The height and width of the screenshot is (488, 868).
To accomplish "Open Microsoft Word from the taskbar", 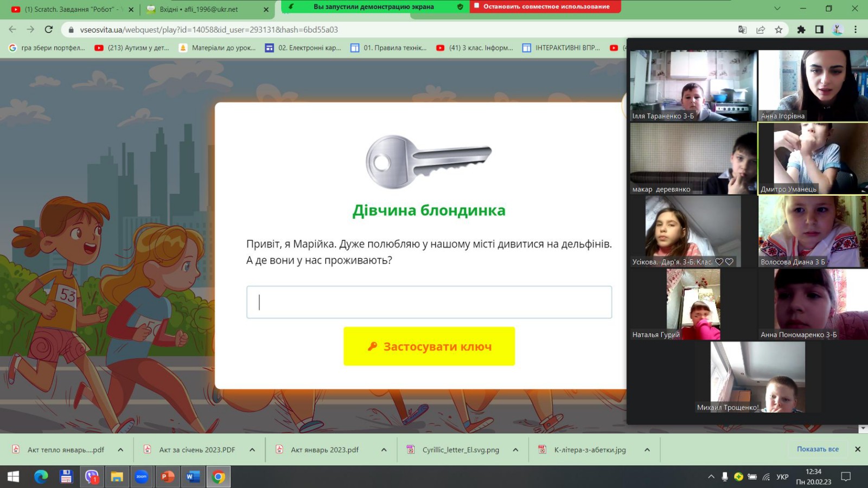I will pos(193,477).
